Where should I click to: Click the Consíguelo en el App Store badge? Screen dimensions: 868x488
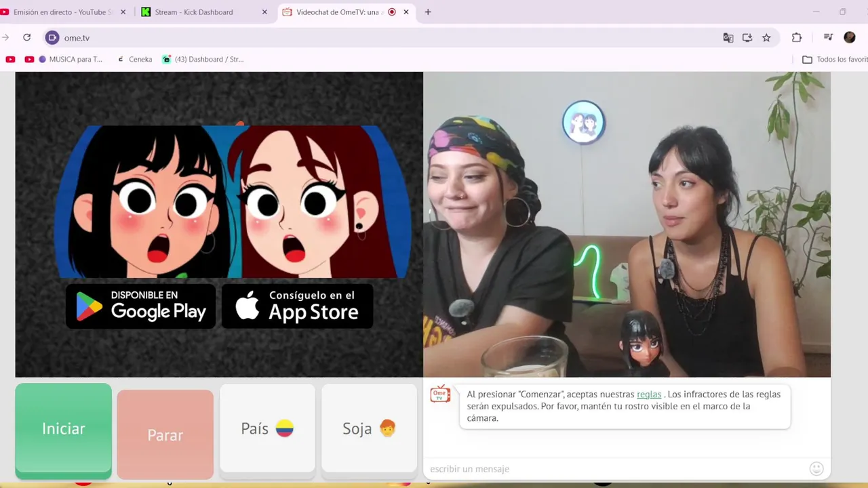[298, 306]
